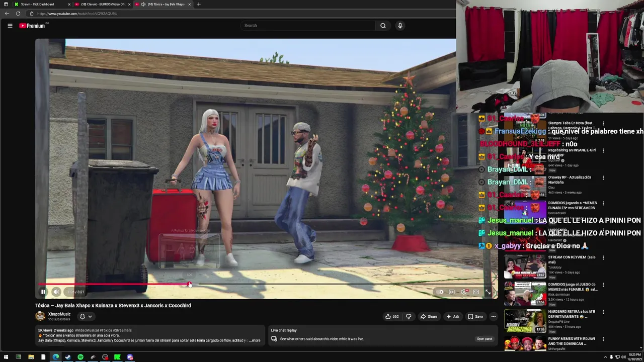Open Spotify from the taskbar

(80, 357)
